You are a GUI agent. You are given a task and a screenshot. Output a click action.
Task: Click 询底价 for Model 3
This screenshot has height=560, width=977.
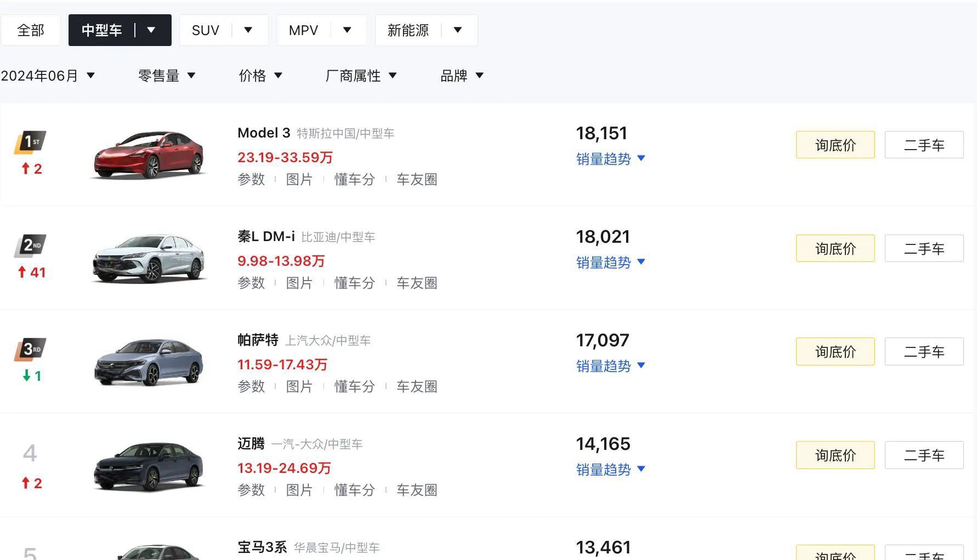tap(836, 145)
